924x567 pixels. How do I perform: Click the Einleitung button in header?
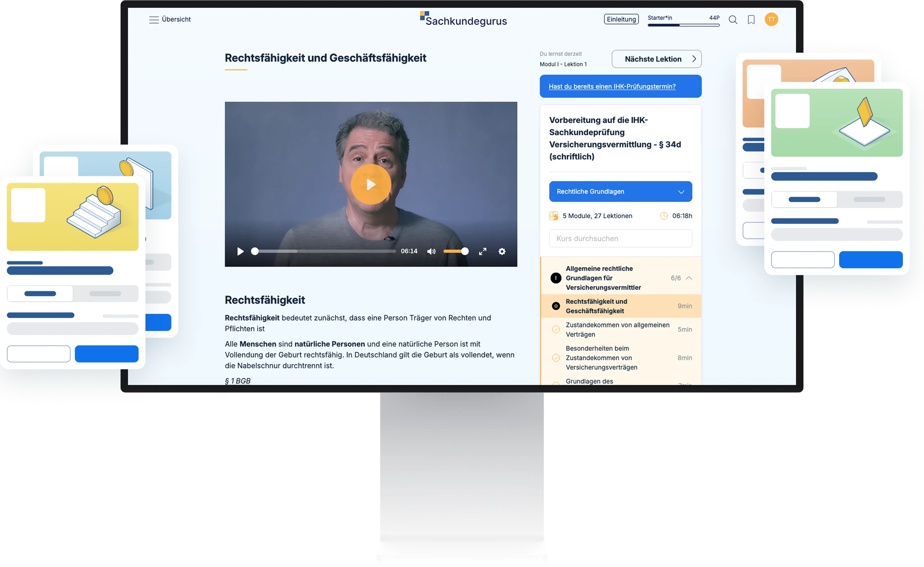click(x=621, y=19)
